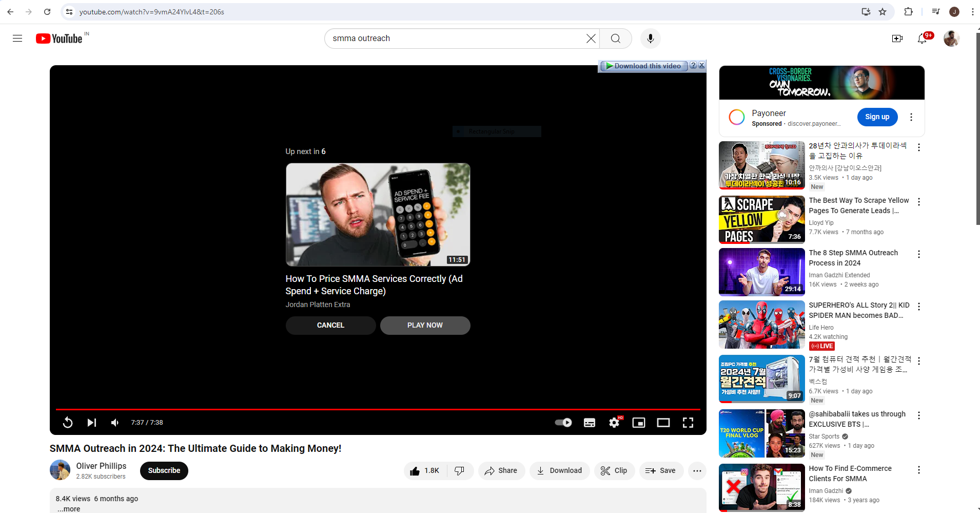Clear the search box text
980x513 pixels.
(591, 39)
